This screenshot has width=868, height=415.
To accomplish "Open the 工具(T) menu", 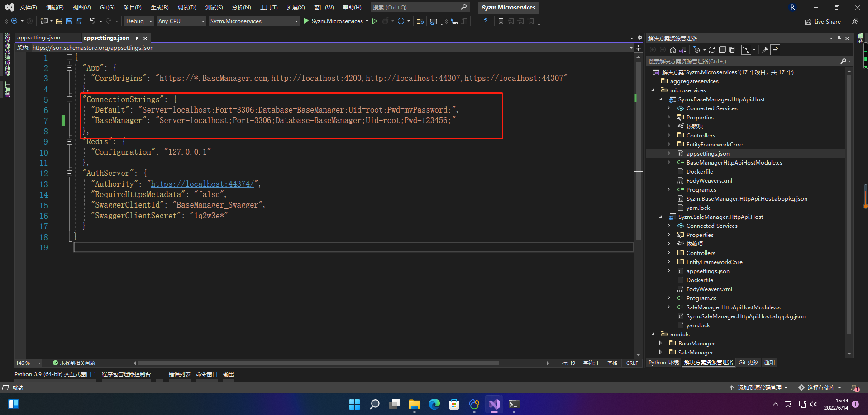I will [269, 8].
